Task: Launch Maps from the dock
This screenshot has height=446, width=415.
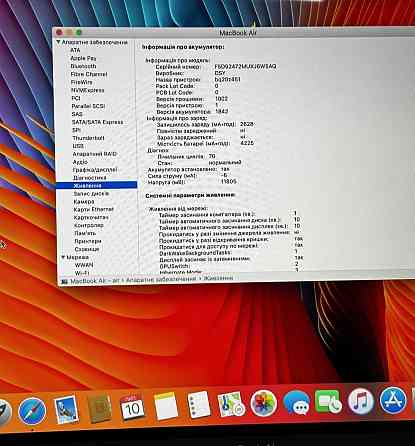Action: click(231, 404)
